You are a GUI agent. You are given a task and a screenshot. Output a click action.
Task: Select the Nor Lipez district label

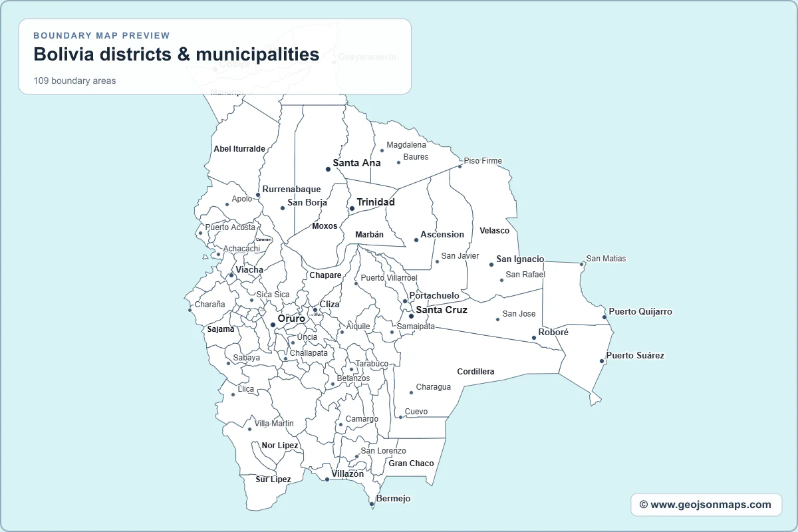[x=280, y=446]
